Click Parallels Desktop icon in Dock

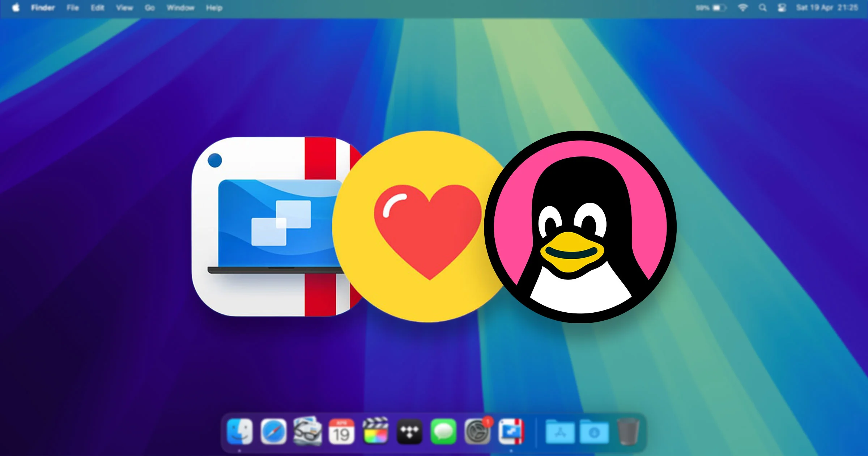tap(511, 431)
